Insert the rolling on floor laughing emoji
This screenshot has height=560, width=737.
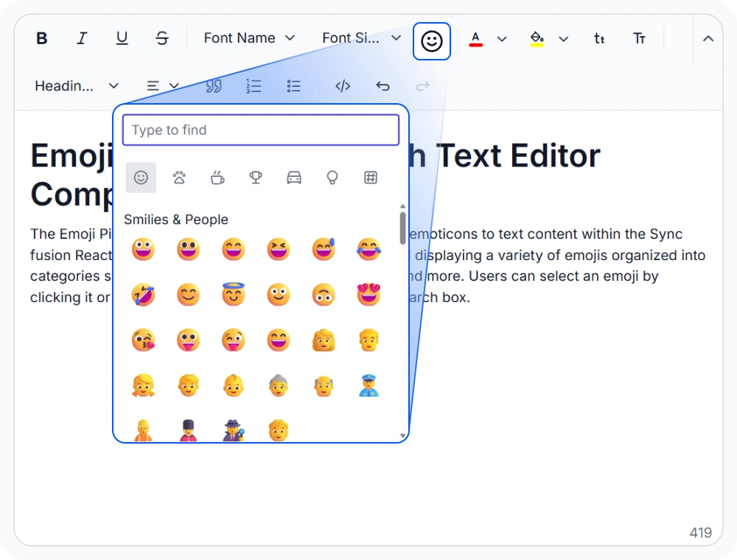coord(143,295)
